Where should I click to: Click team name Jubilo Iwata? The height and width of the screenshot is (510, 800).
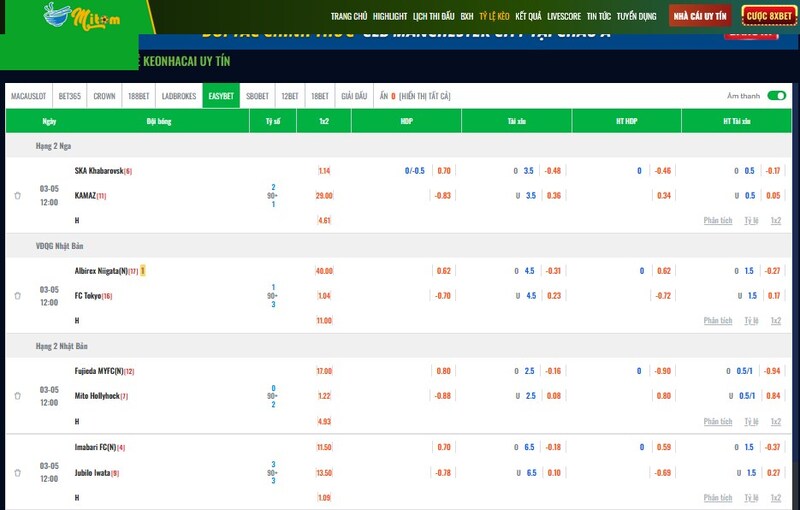[x=92, y=473]
